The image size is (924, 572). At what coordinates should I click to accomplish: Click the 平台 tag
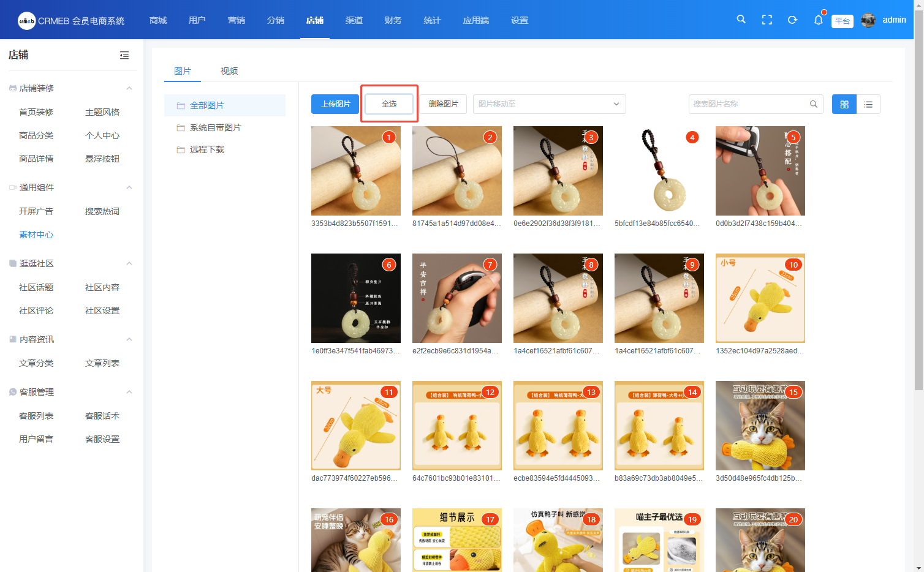[843, 21]
